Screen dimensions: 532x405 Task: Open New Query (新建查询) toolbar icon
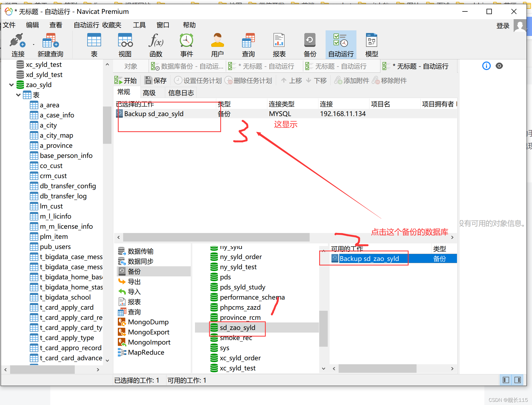pyautogui.click(x=51, y=45)
